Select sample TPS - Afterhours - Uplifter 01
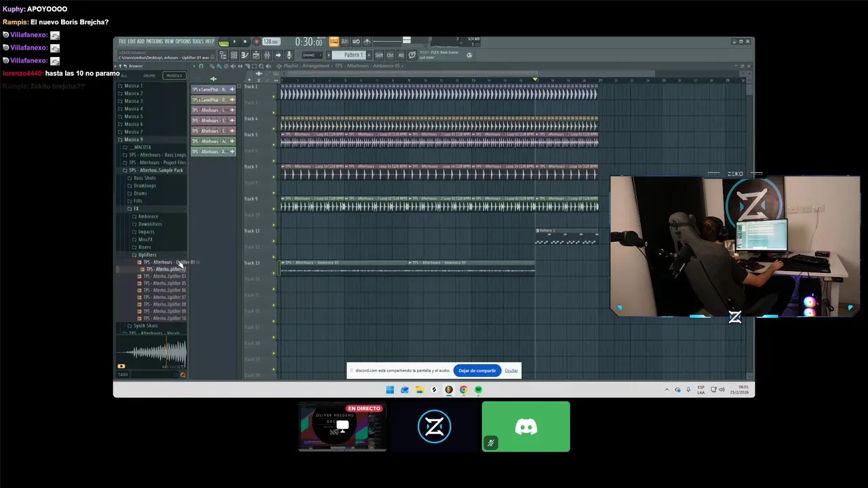 (x=167, y=262)
